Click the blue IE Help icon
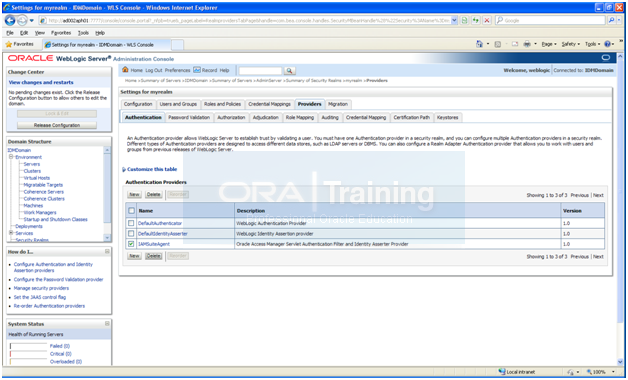The image size is (628, 380). 608,44
